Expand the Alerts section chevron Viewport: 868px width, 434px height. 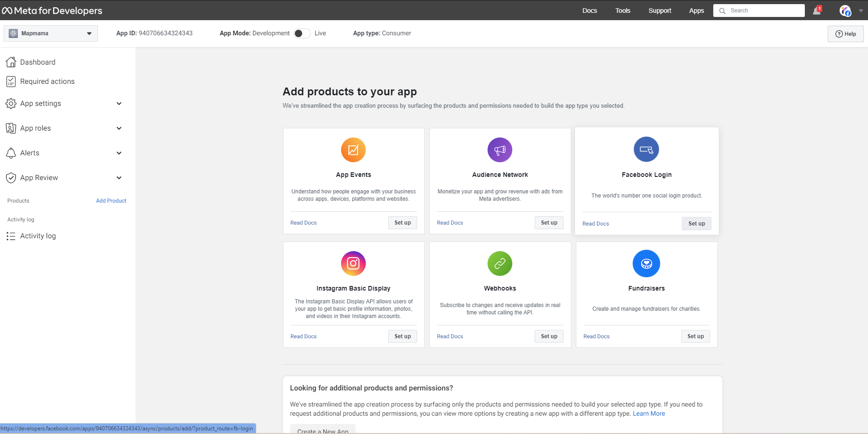(x=119, y=153)
